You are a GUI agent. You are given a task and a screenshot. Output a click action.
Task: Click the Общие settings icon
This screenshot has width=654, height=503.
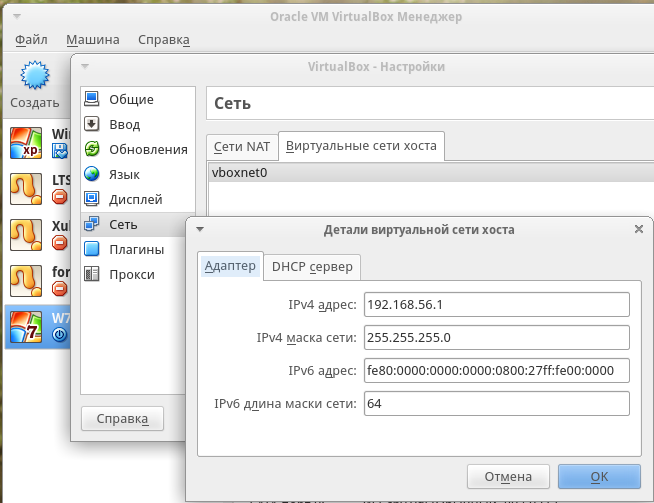(x=92, y=99)
